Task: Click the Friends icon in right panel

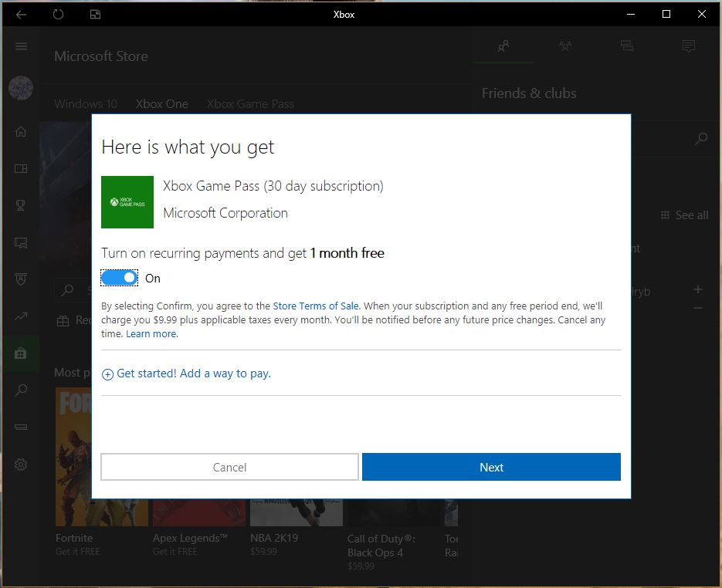Action: coord(503,46)
